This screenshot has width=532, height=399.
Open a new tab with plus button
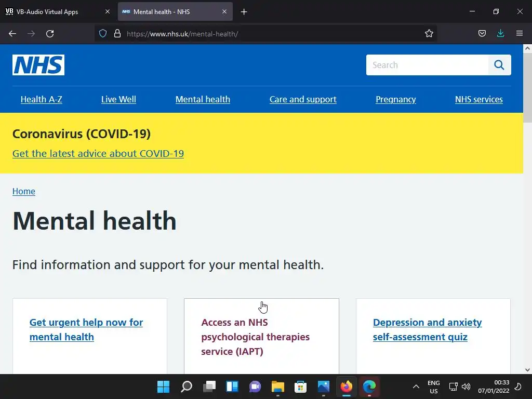244,12
